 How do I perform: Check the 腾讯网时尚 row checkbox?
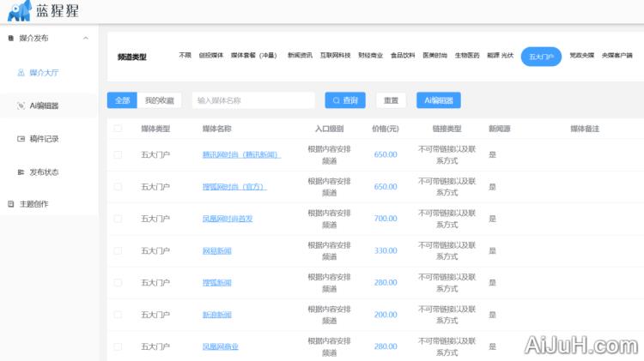118,154
